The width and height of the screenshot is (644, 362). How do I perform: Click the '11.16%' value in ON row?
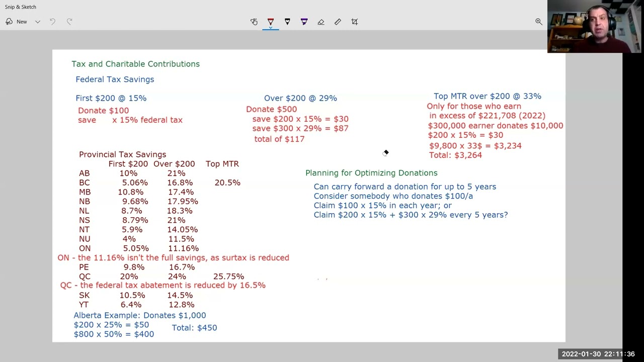point(183,248)
